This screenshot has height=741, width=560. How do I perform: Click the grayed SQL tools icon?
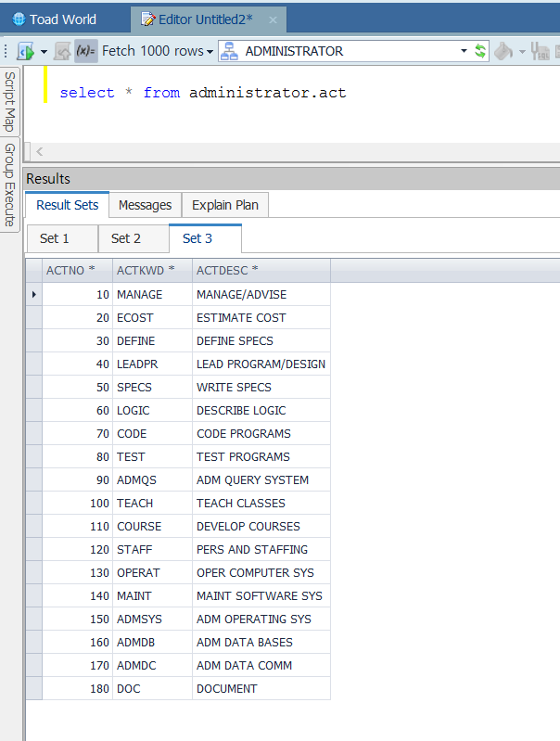[540, 51]
